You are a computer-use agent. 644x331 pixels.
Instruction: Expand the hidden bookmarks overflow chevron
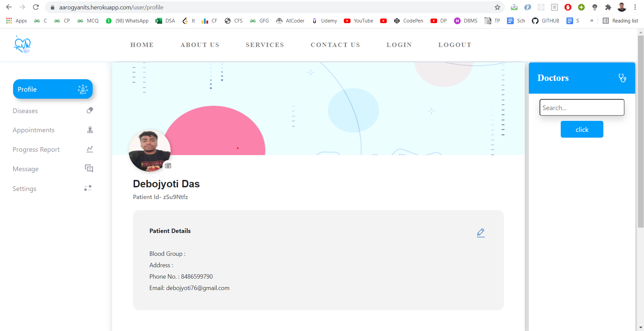(x=592, y=21)
